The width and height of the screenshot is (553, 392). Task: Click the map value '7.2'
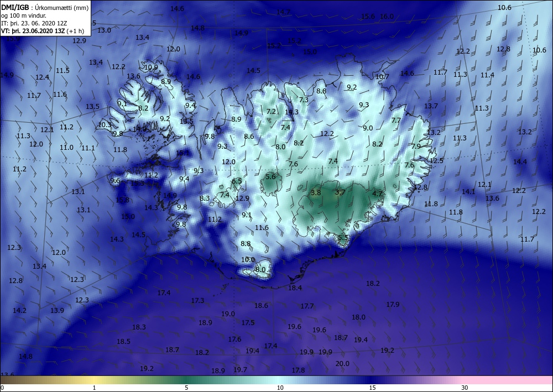click(271, 111)
